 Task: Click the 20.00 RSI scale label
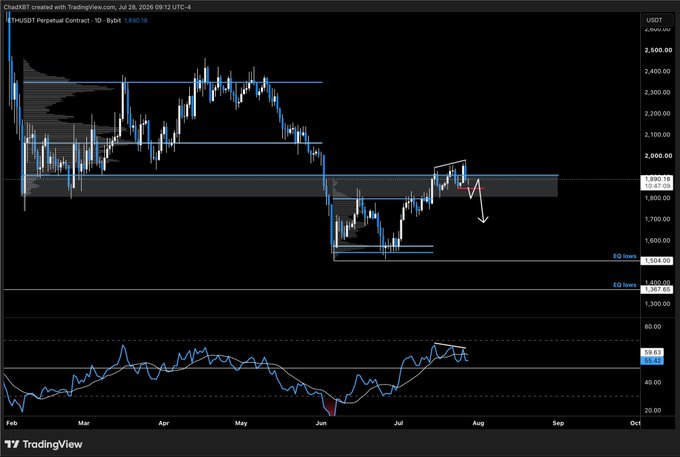click(653, 410)
